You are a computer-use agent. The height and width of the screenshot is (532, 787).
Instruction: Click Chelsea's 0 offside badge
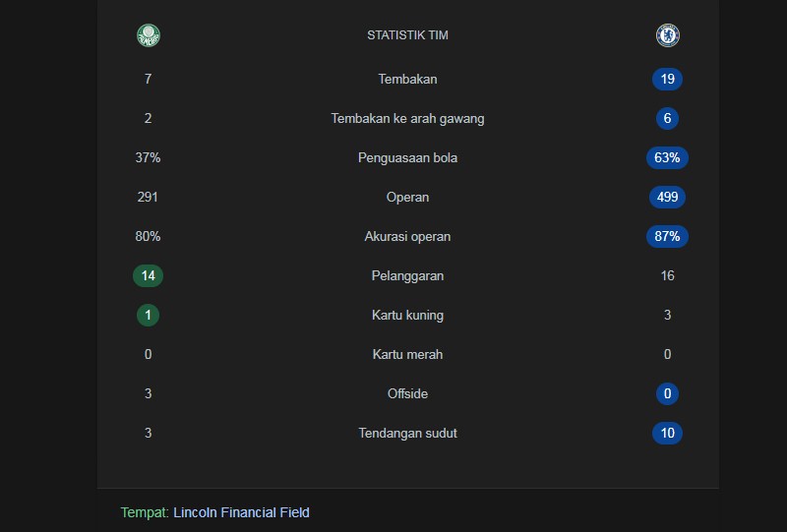click(x=667, y=393)
